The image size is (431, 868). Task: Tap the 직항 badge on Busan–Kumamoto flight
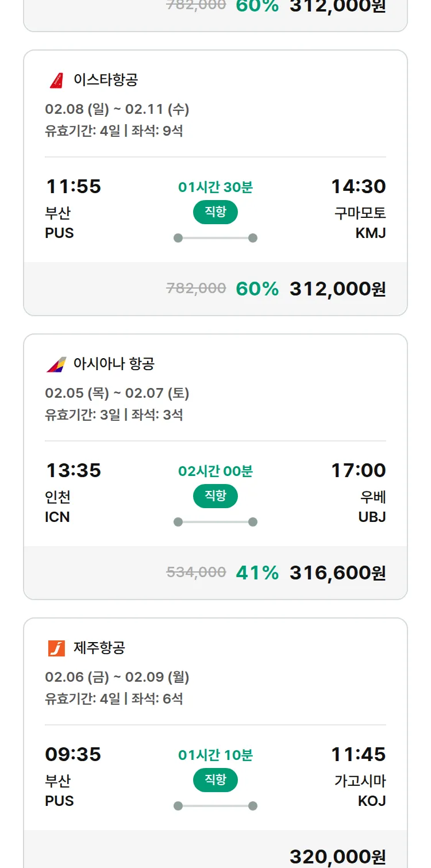[x=215, y=212]
